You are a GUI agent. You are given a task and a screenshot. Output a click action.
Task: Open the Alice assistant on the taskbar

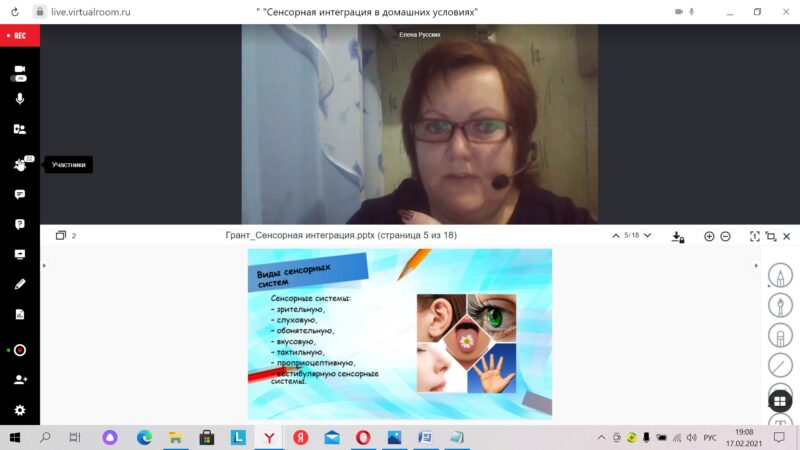(110, 437)
